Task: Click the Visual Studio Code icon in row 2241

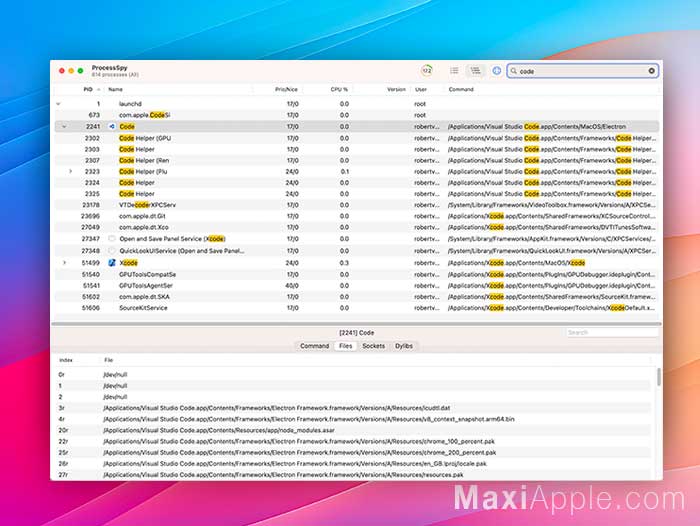Action: [112, 126]
